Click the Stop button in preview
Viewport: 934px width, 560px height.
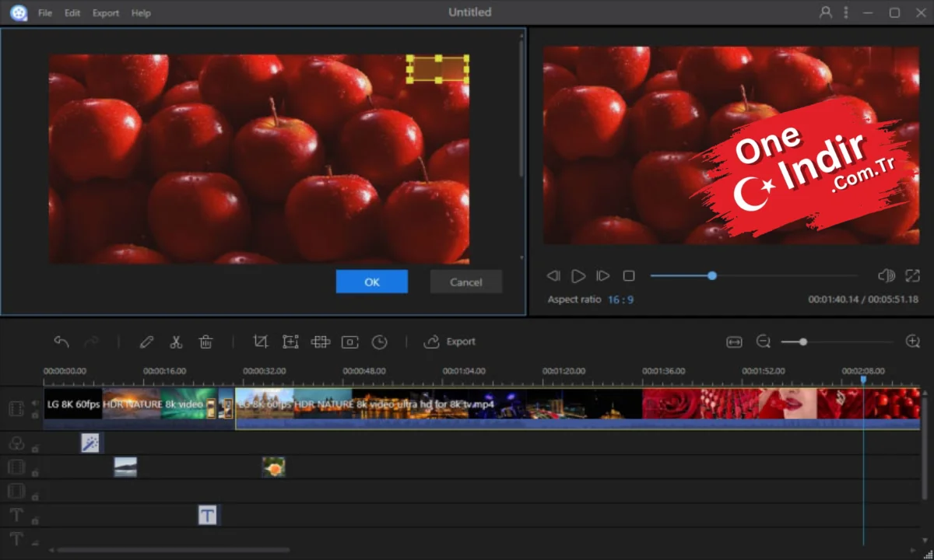pos(629,276)
